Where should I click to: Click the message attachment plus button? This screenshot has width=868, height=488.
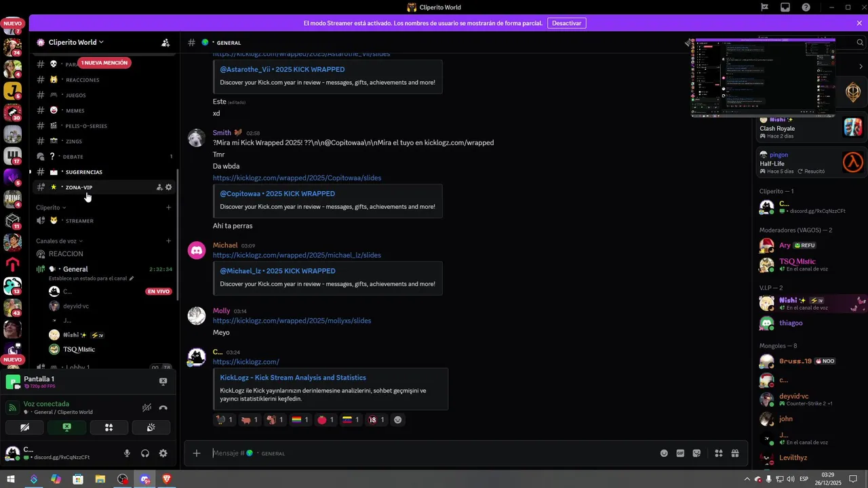click(x=197, y=453)
